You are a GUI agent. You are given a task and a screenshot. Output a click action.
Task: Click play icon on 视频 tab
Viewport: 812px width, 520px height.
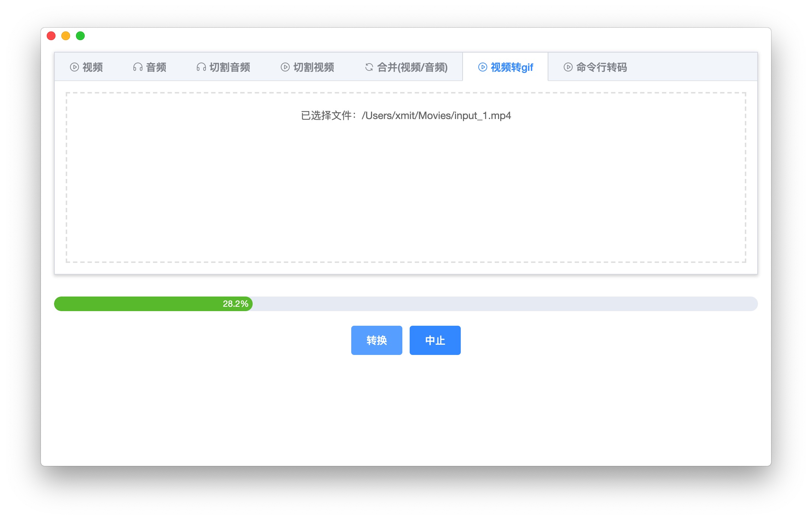pyautogui.click(x=74, y=67)
